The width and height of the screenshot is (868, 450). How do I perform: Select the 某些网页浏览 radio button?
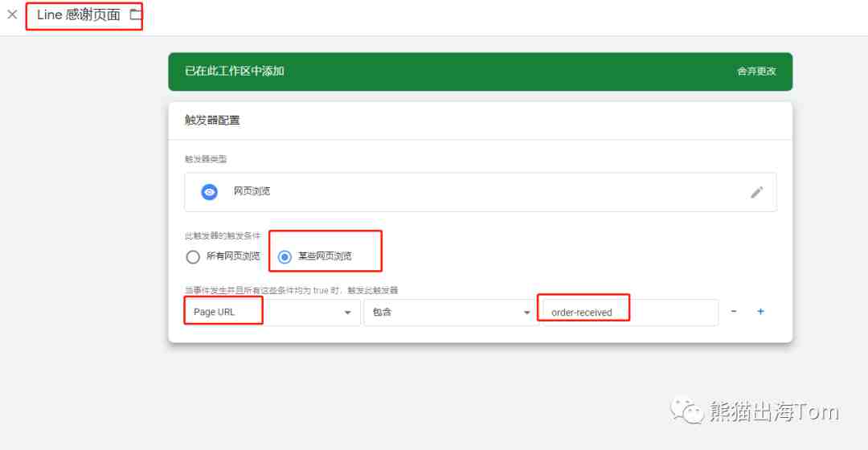285,257
